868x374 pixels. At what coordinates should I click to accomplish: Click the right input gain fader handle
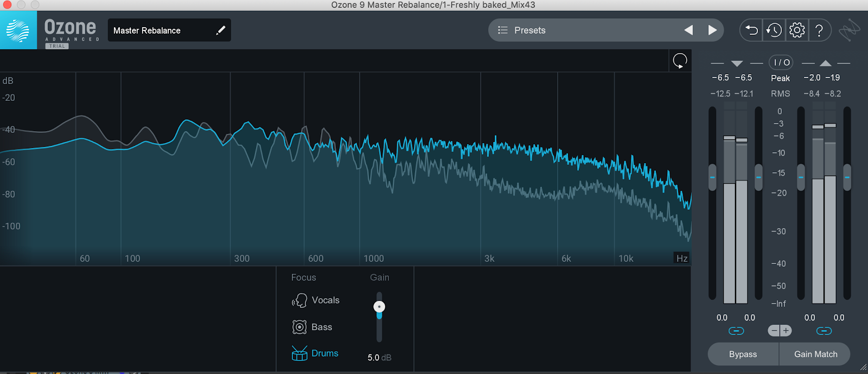click(x=758, y=177)
